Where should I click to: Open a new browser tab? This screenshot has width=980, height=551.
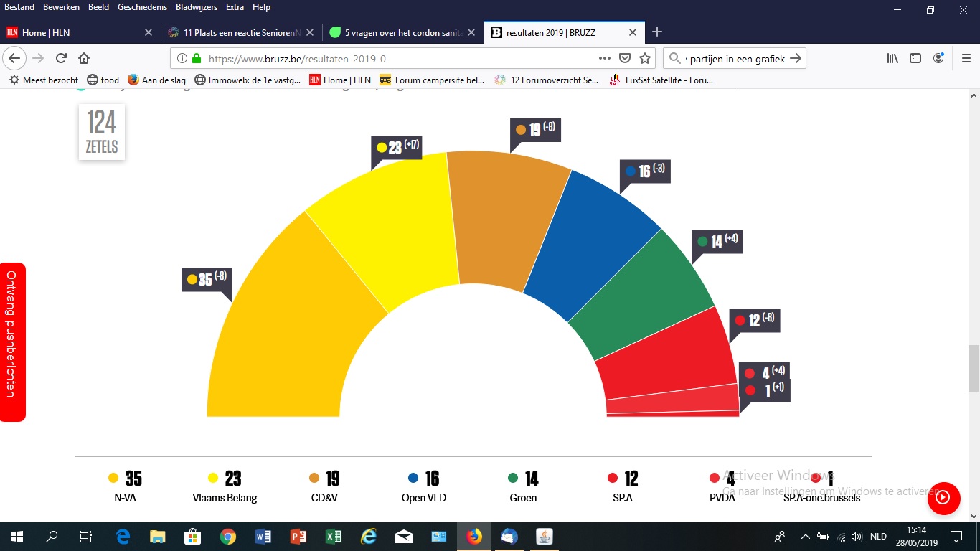coord(657,32)
